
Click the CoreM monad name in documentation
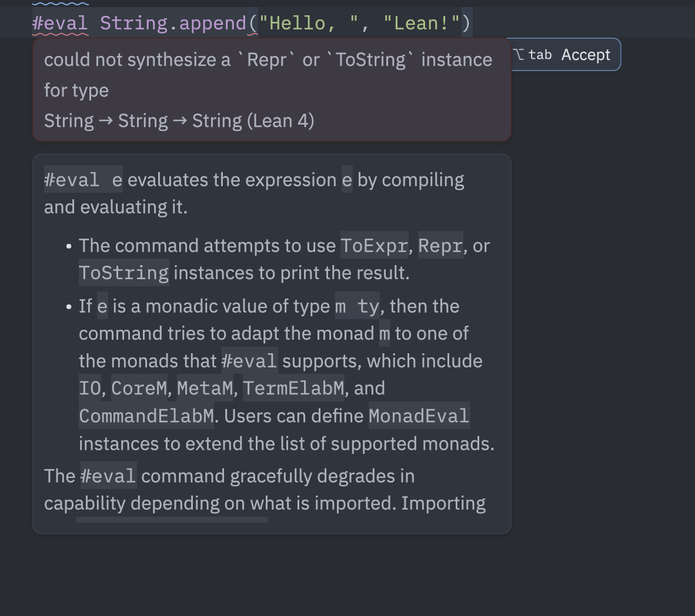[x=139, y=388]
